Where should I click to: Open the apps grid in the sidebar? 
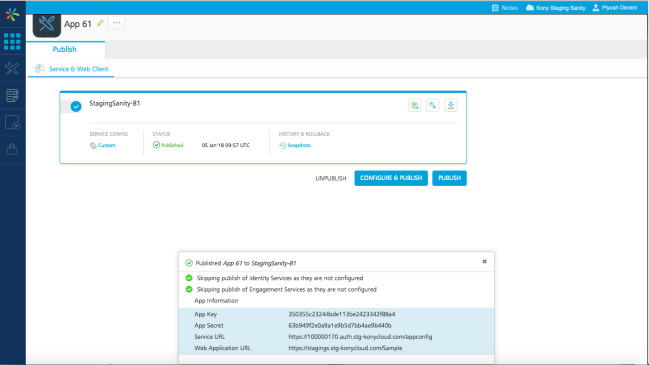pyautogui.click(x=12, y=41)
